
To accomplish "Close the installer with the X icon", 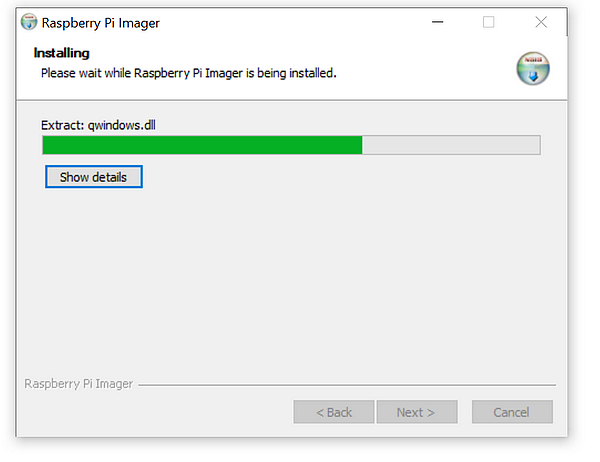I will (541, 22).
